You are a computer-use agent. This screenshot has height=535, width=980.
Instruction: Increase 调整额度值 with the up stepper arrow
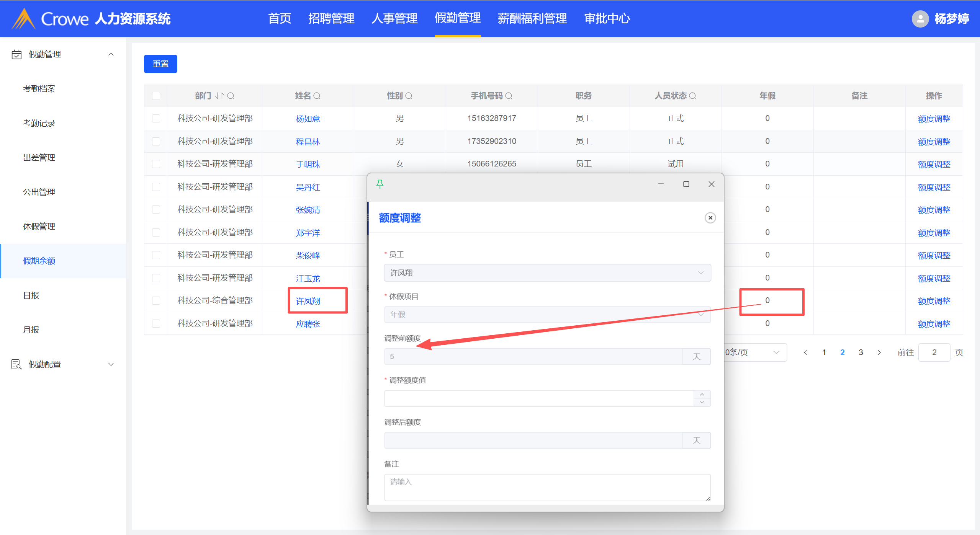click(702, 394)
